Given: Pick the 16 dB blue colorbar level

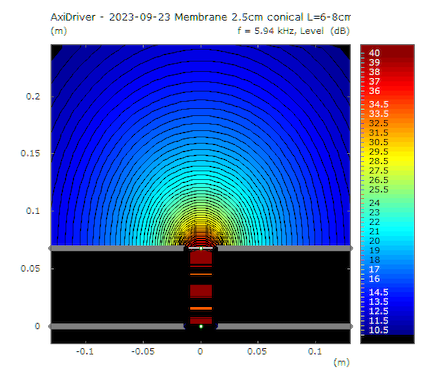Looking at the screenshot, I should tap(374, 279).
